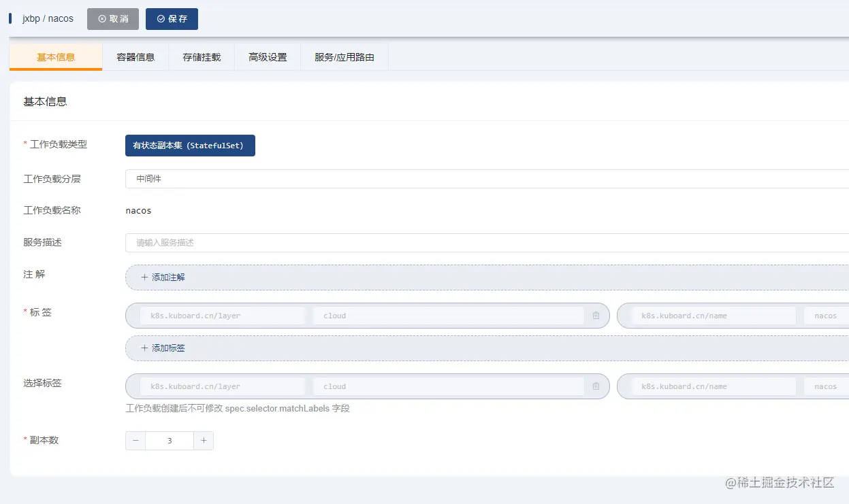This screenshot has height=504, width=849.
Task: Focus the 服务描述 input field
Action: click(487, 243)
